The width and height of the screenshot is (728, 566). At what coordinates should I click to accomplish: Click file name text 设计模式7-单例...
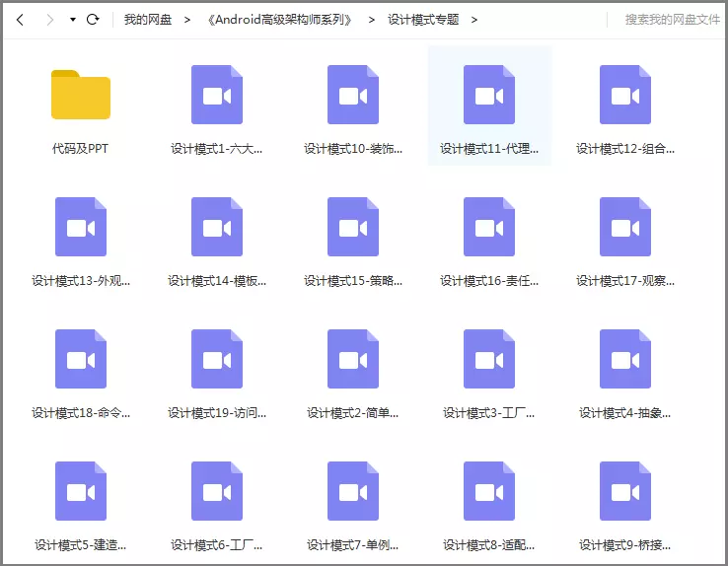point(353,544)
